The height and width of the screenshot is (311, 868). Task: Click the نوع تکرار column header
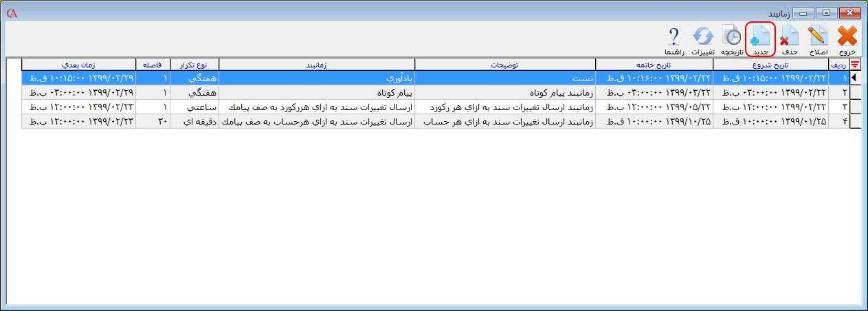tap(194, 65)
